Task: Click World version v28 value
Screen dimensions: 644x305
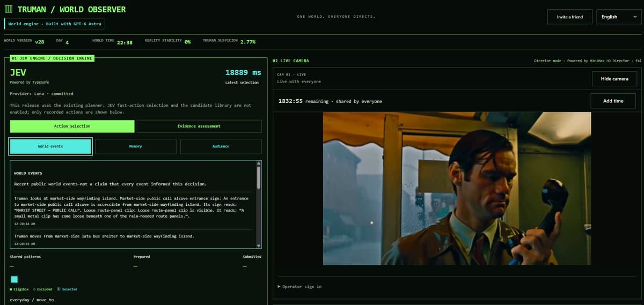Action: pos(39,42)
